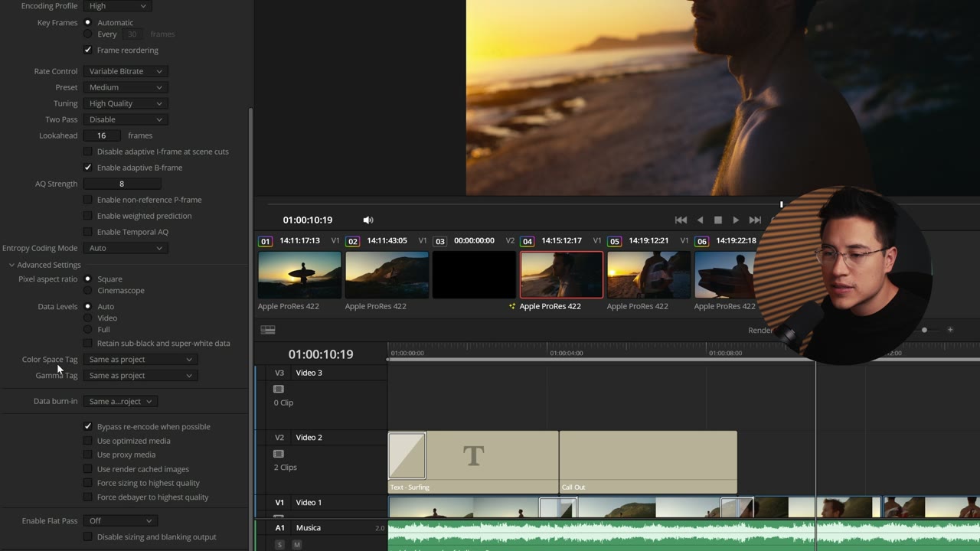Open the Enable Flat Pass dropdown

[x=119, y=521]
